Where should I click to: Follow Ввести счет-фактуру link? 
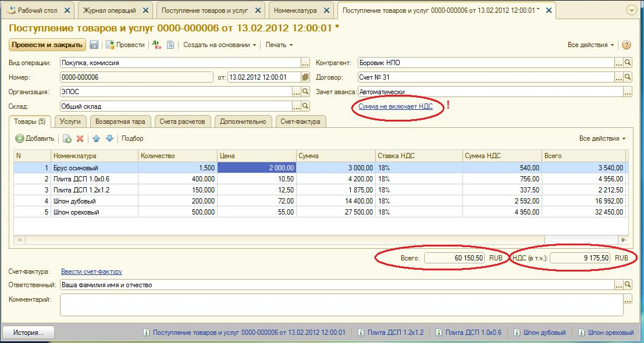tap(91, 271)
